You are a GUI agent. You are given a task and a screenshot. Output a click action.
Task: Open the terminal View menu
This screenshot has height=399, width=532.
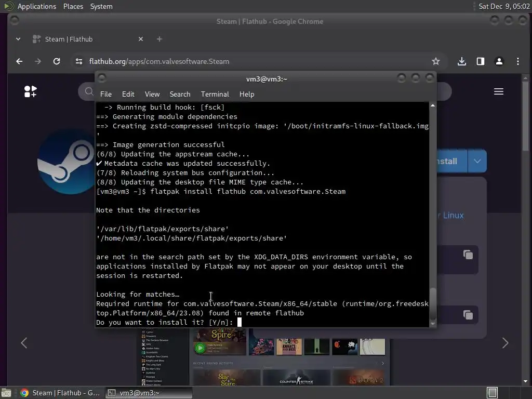152,95
